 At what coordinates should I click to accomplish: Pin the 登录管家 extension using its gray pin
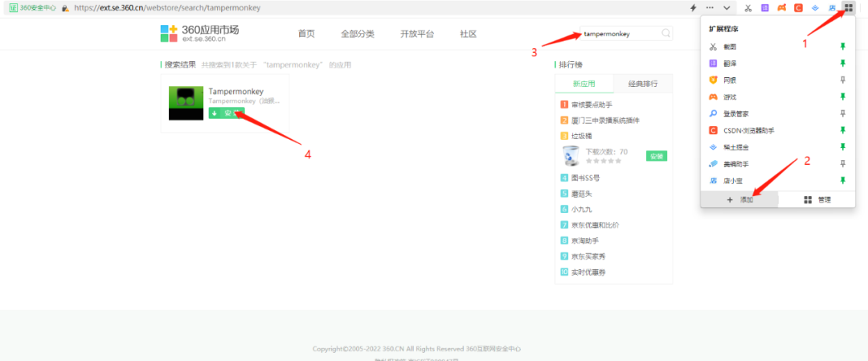(843, 113)
